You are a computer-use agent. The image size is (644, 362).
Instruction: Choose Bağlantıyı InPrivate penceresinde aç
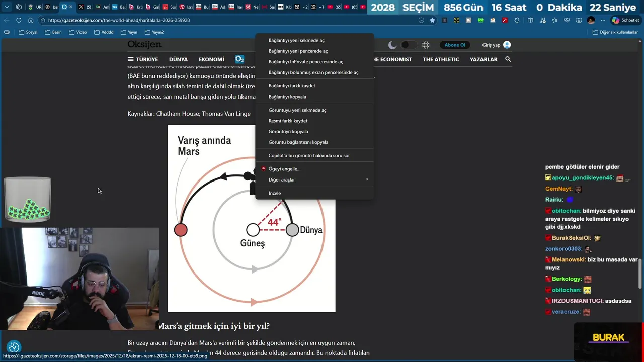[314, 62]
